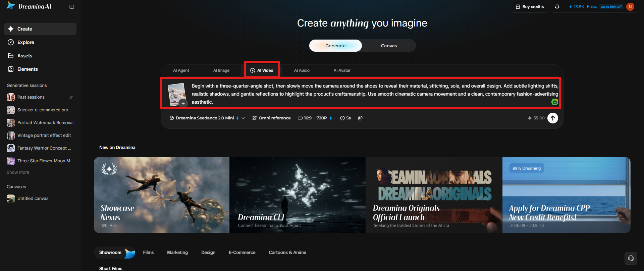Select the AI Audio tab
The image size is (644, 271).
302,70
